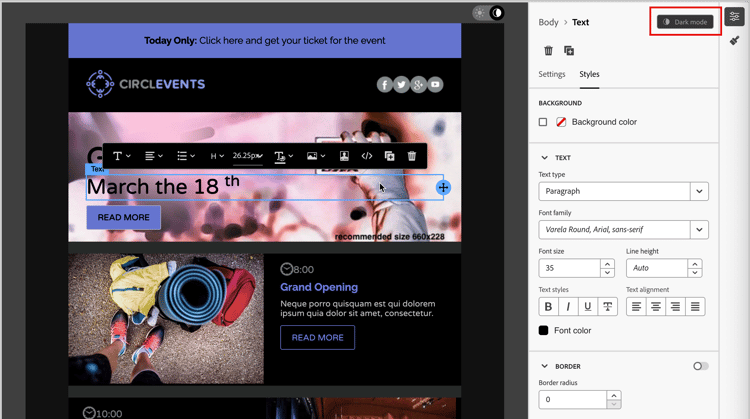Duplicate the Text component from panel header

(x=569, y=50)
